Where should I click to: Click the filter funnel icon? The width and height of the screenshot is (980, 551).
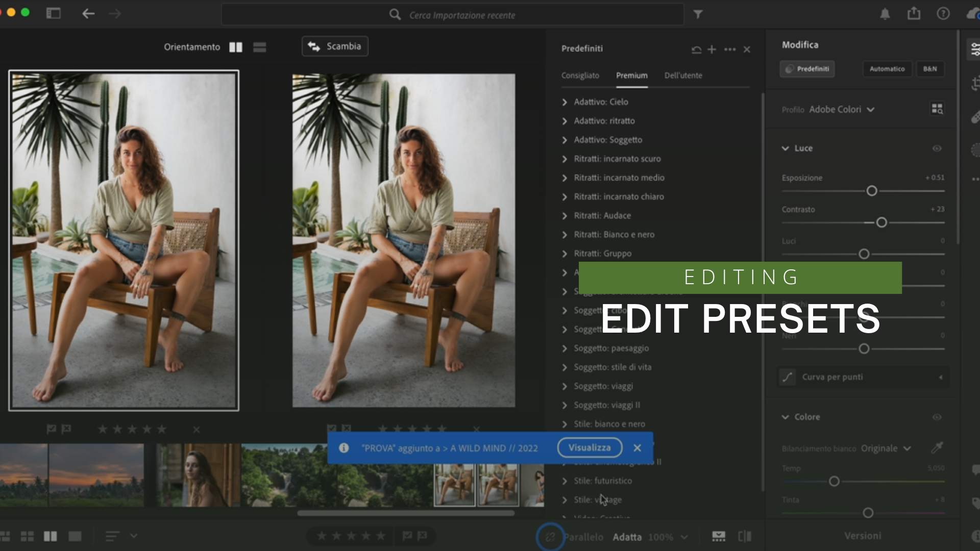(698, 15)
